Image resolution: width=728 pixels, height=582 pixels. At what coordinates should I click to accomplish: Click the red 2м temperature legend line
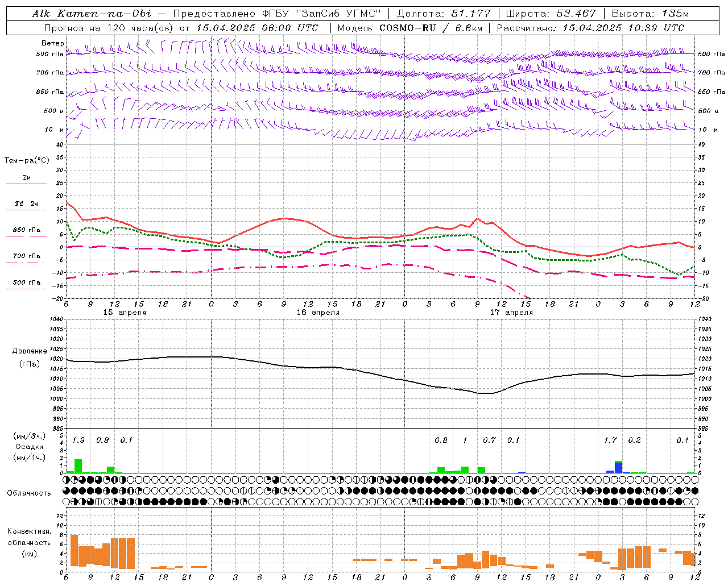point(26,184)
